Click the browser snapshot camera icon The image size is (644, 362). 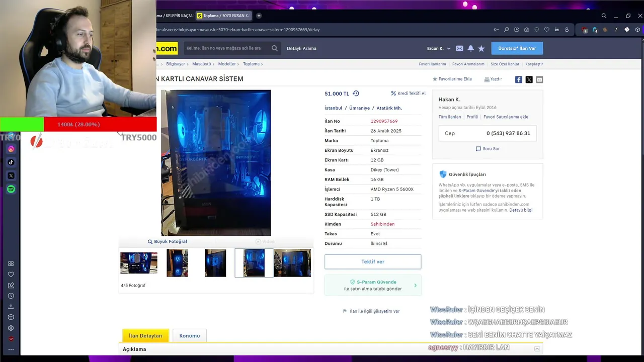[x=526, y=30]
